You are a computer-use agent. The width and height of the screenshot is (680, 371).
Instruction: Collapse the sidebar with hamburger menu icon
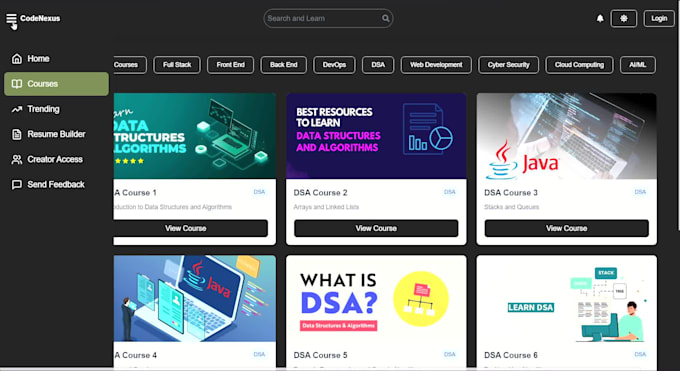pos(11,18)
